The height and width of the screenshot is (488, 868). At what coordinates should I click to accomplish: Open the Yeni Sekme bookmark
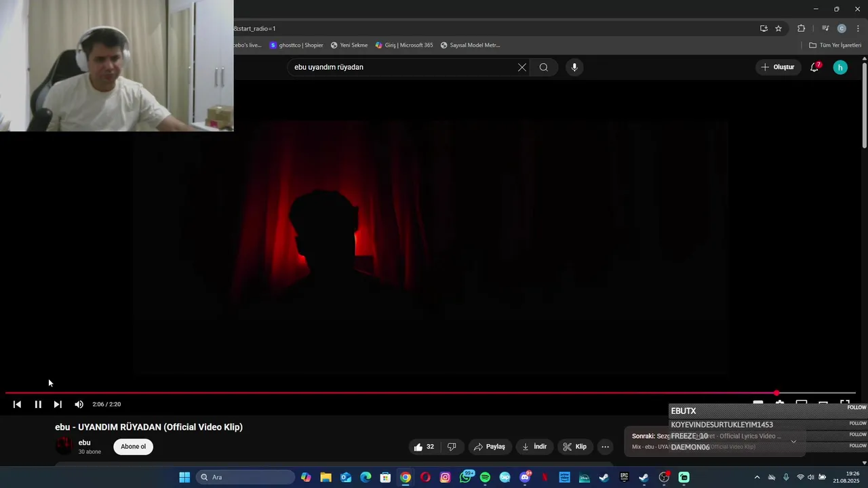point(349,45)
